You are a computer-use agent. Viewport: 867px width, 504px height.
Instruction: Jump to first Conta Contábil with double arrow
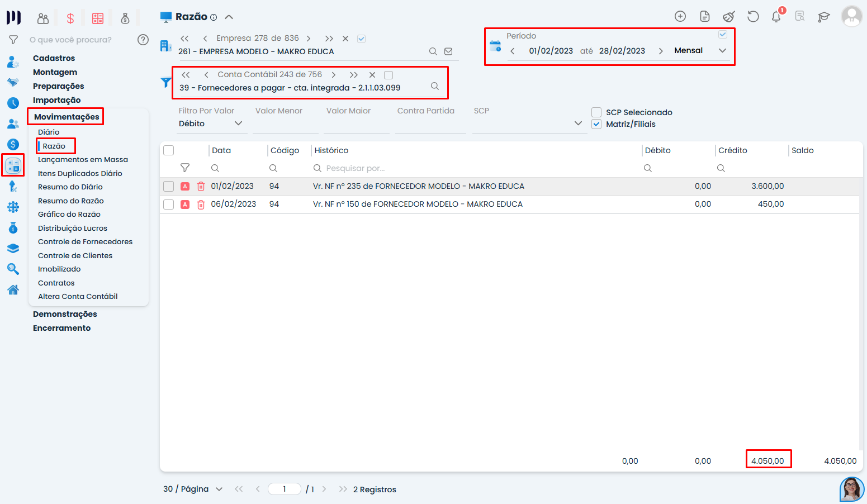click(186, 75)
